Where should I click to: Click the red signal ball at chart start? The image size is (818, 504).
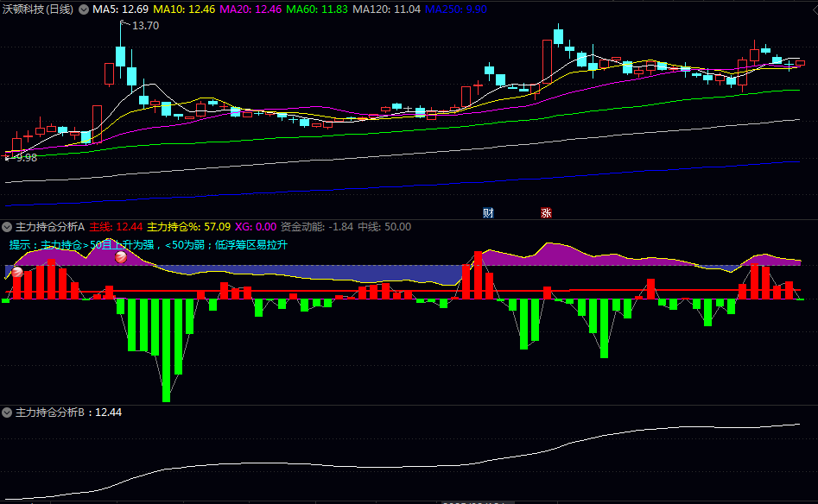(17, 272)
